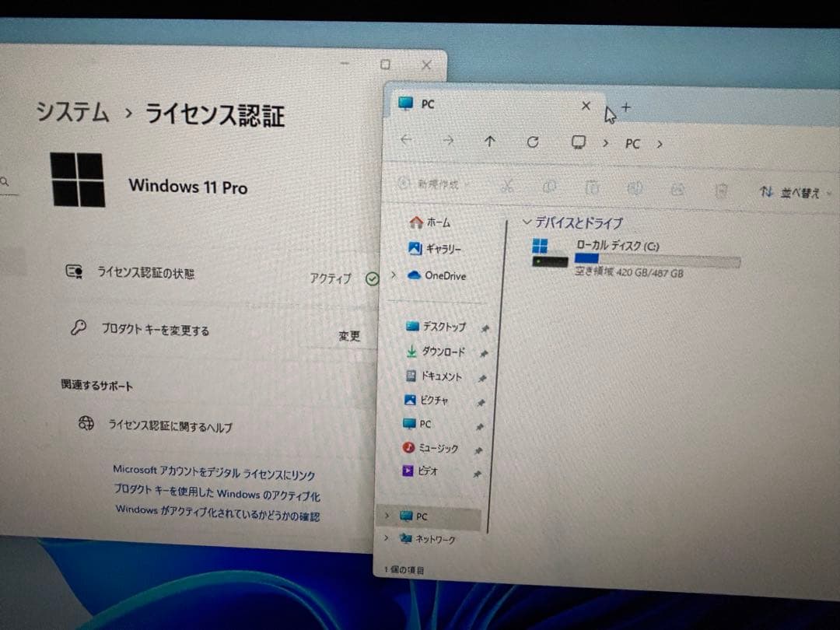Click the pin icon next to ピクチャ

click(x=483, y=400)
